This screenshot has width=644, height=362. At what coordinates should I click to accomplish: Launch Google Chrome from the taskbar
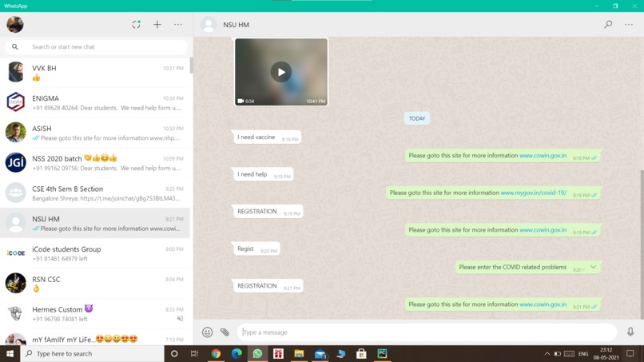(x=216, y=353)
